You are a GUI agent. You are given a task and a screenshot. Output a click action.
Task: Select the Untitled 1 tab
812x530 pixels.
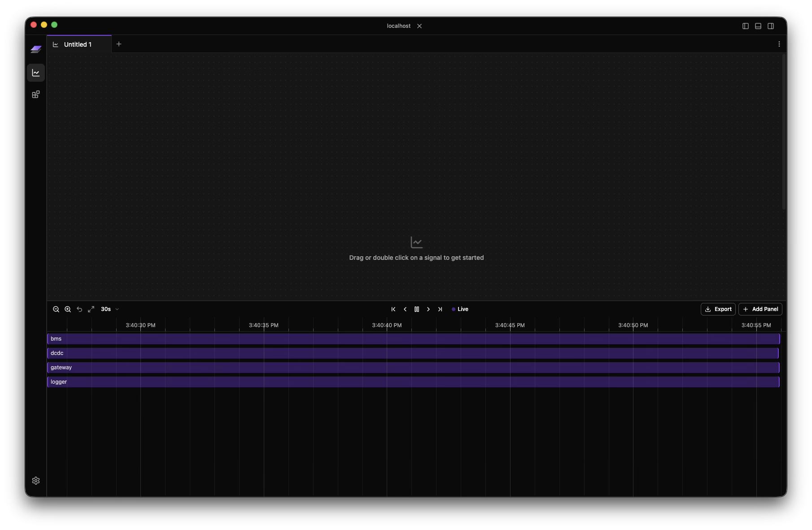coord(78,44)
